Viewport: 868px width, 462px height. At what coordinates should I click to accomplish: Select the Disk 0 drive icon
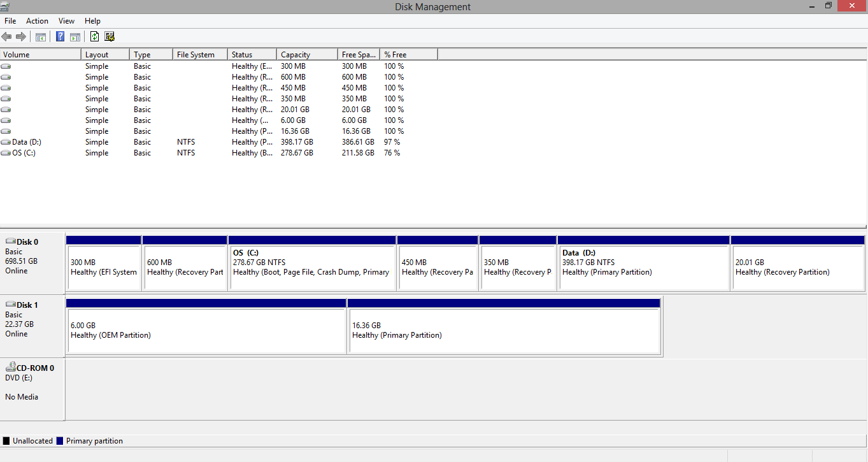click(x=10, y=240)
